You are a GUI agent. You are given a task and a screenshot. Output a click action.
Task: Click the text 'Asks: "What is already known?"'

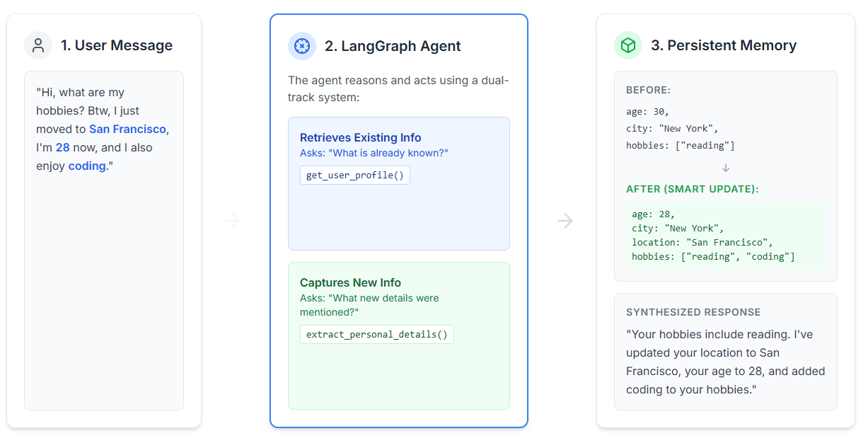point(374,153)
